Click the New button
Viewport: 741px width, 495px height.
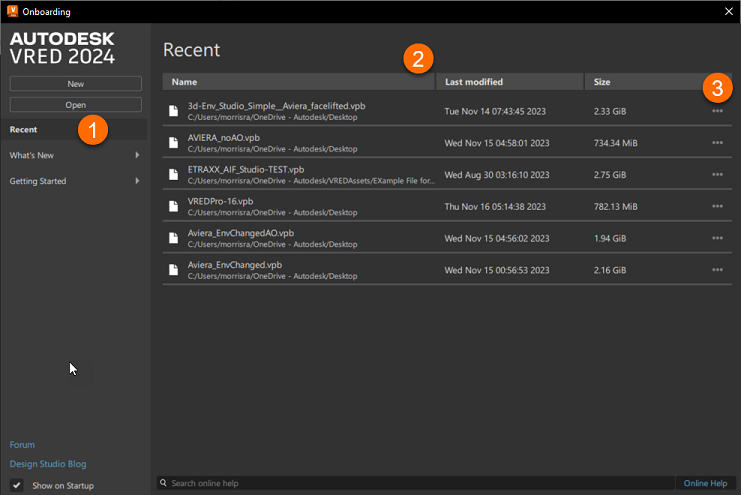tap(76, 84)
